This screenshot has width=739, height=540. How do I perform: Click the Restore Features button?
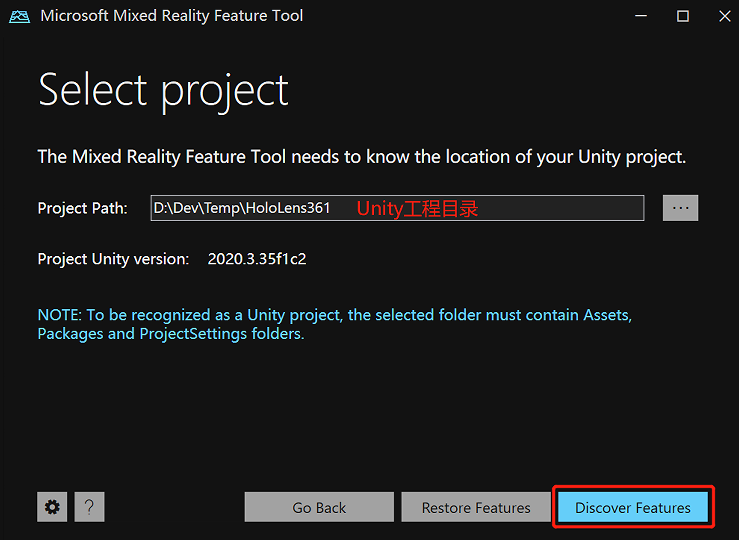tap(476, 507)
